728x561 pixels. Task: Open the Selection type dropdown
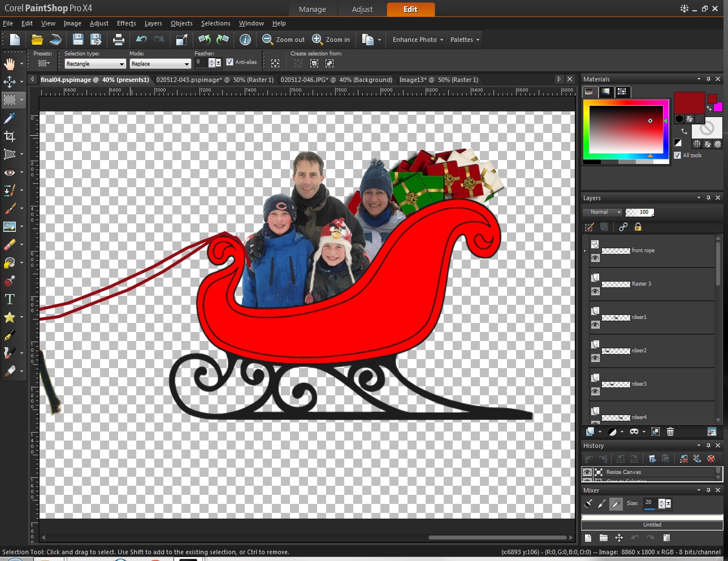click(x=95, y=64)
